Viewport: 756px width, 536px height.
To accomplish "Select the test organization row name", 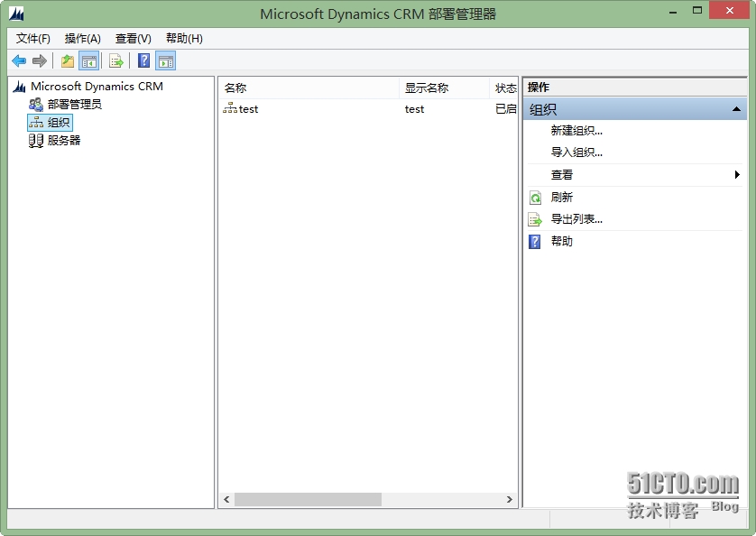I will [x=248, y=109].
